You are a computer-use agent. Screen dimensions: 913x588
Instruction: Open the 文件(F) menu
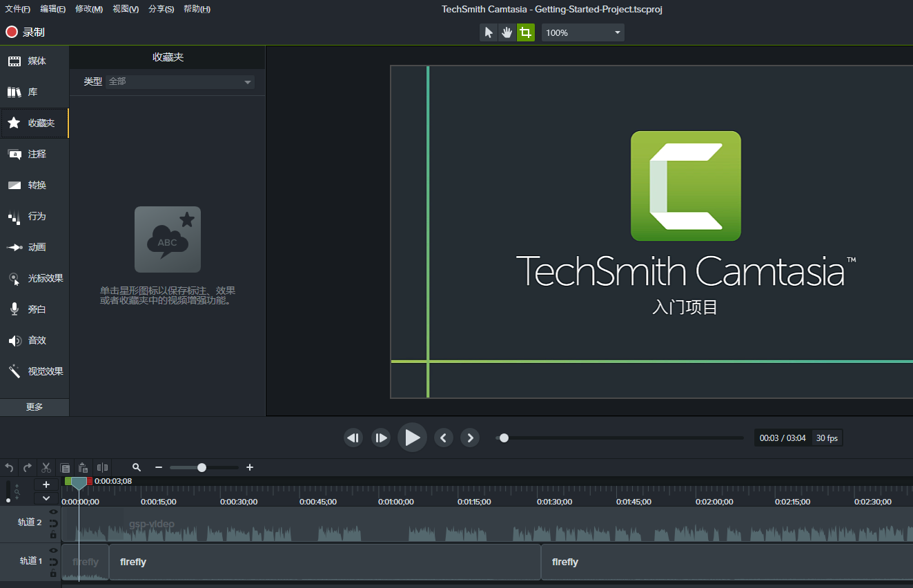pos(17,9)
